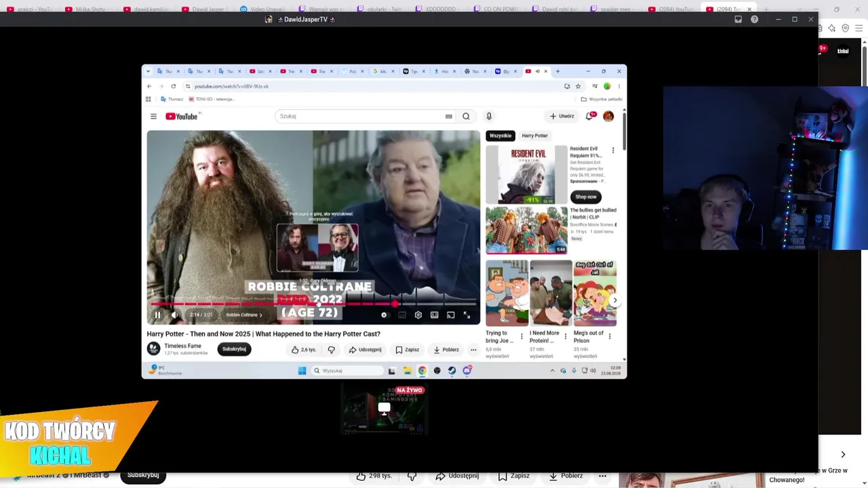This screenshot has width=868, height=488.
Task: Open YouTube guide hamburger menu
Action: [153, 117]
